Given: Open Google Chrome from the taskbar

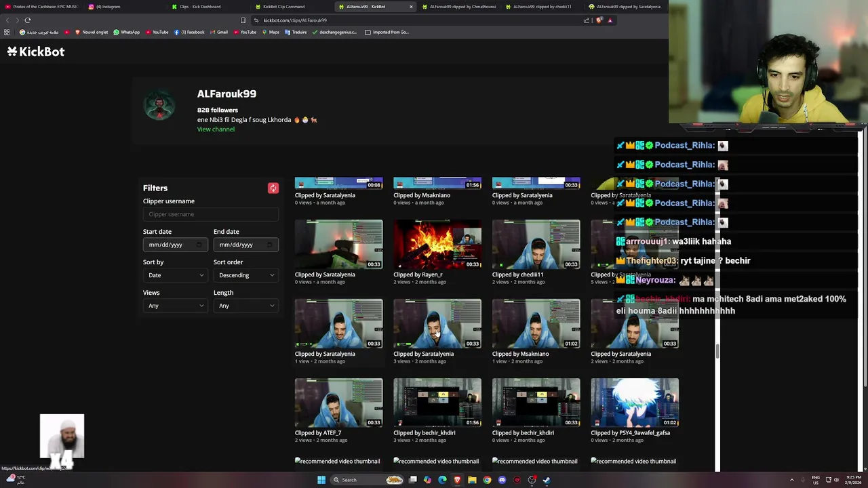Looking at the screenshot, I should tap(487, 480).
